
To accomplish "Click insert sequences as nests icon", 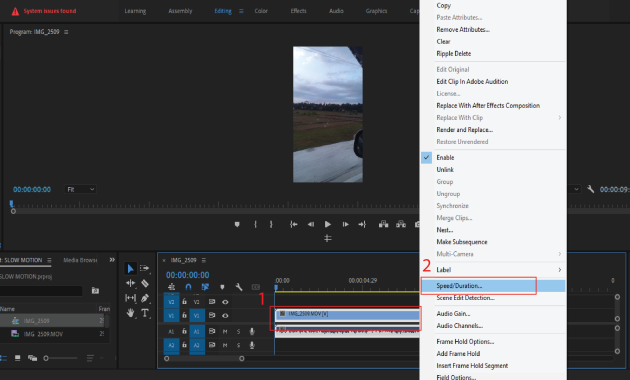I will point(172,287).
